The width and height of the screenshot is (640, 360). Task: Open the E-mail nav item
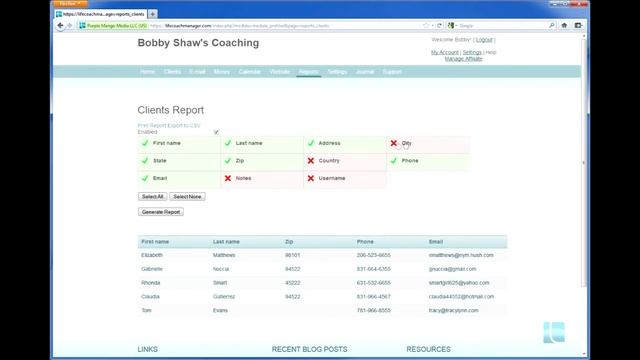point(197,72)
